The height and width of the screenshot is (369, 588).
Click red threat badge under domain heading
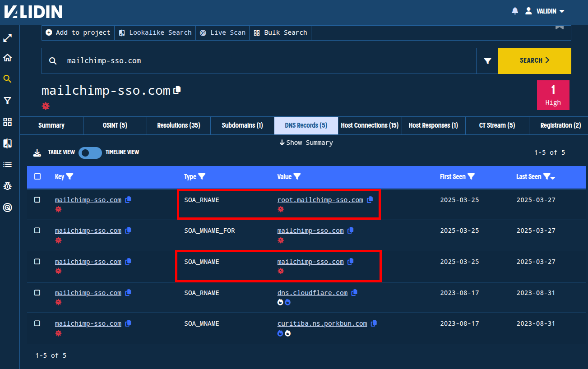coord(46,106)
